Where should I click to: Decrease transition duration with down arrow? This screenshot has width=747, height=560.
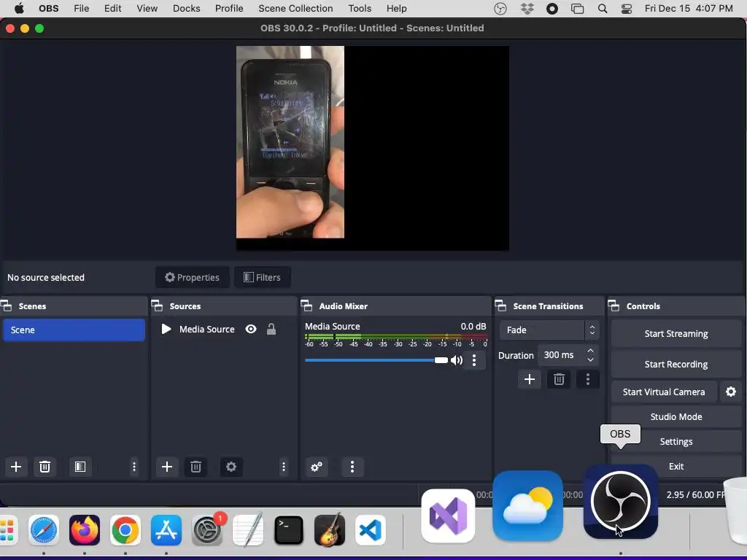[x=590, y=359]
